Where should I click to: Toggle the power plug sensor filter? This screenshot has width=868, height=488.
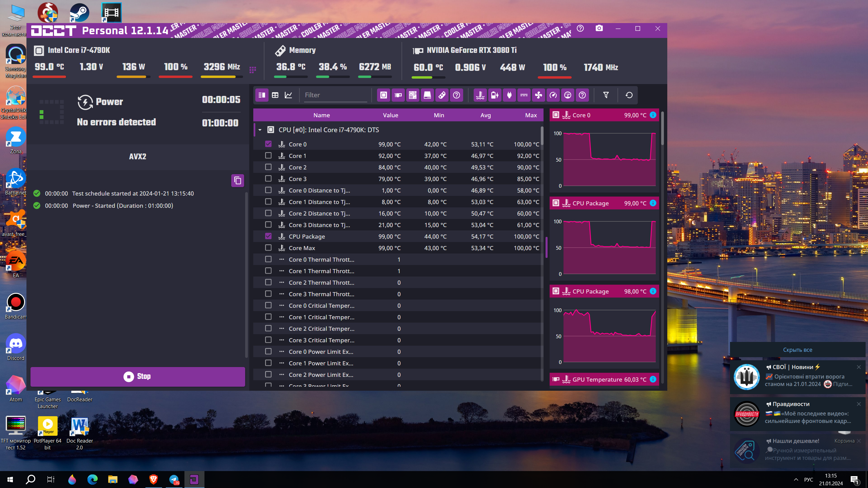coord(509,95)
